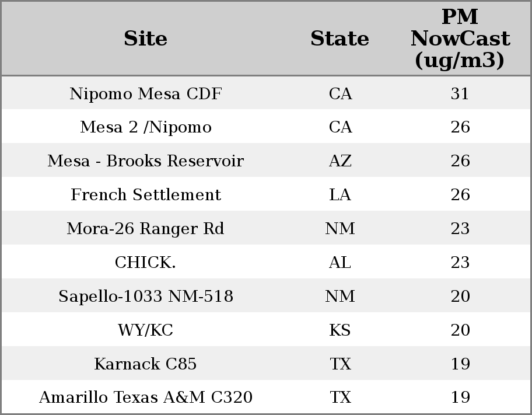
Task: Click the State column header
Action: (x=339, y=39)
